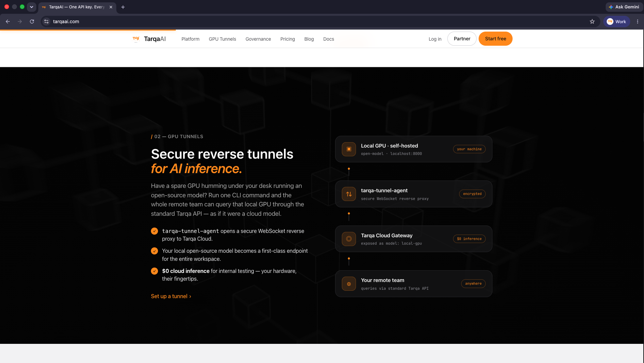Click Ask Gemini button
The height and width of the screenshot is (363, 644).
[624, 7]
